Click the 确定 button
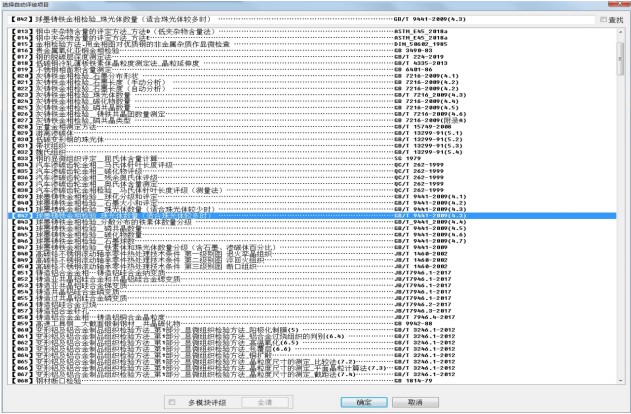 [x=364, y=402]
